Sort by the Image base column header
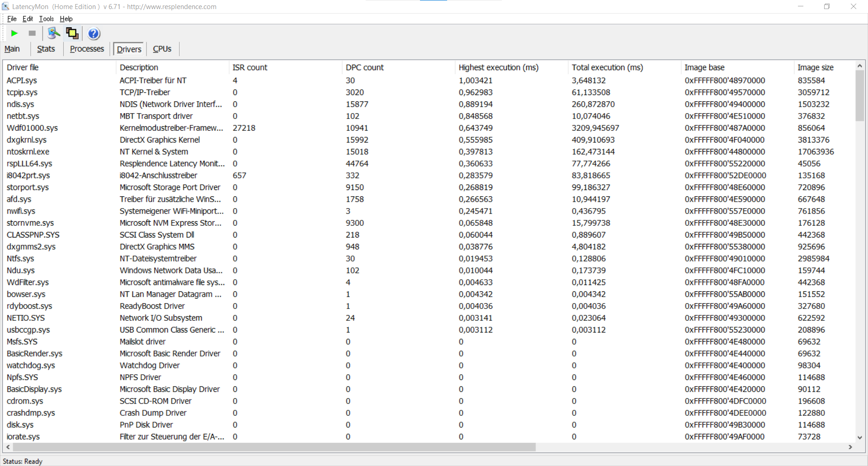Screen dimensions: 868x466 click(x=737, y=67)
